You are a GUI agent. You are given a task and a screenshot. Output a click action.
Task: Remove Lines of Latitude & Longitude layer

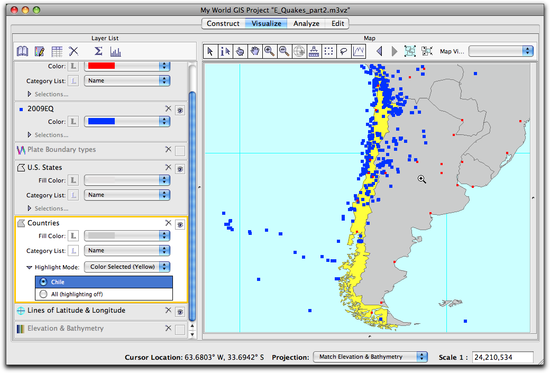point(168,310)
